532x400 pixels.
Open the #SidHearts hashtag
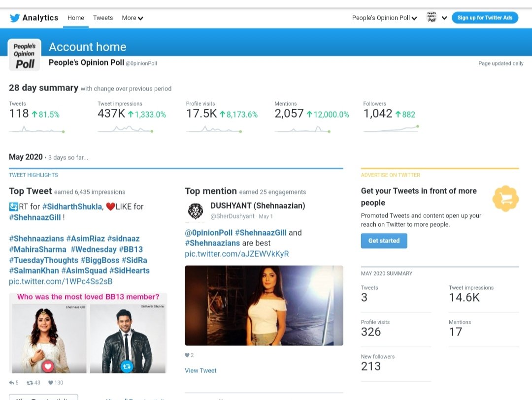pyautogui.click(x=129, y=271)
